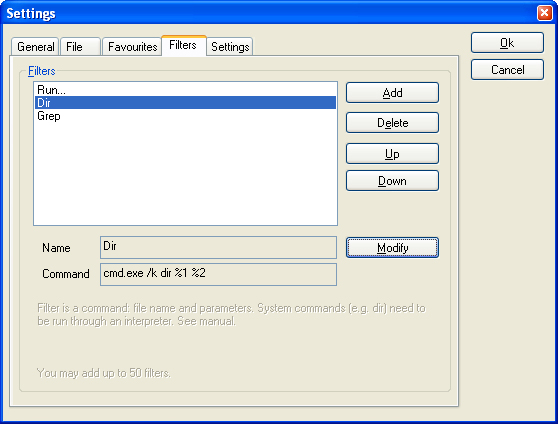Open the File tab
Screen dimensions: 558x424
tap(80, 47)
